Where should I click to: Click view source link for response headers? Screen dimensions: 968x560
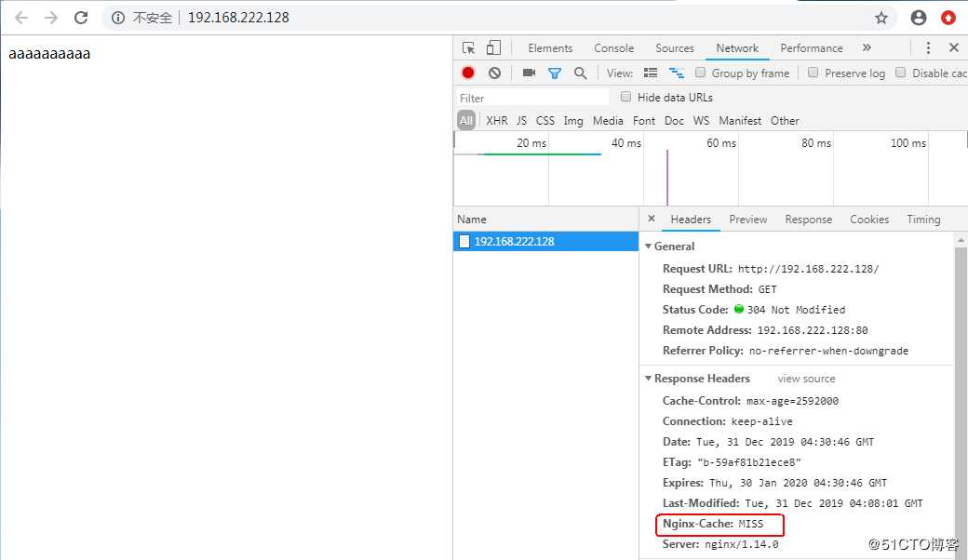(806, 378)
